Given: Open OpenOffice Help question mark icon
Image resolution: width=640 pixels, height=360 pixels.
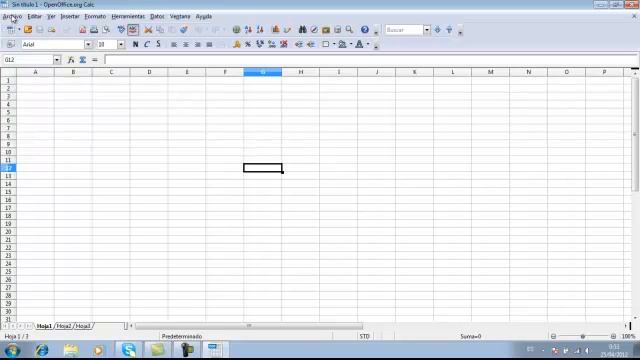Looking at the screenshot, I should pyautogui.click(x=365, y=30).
